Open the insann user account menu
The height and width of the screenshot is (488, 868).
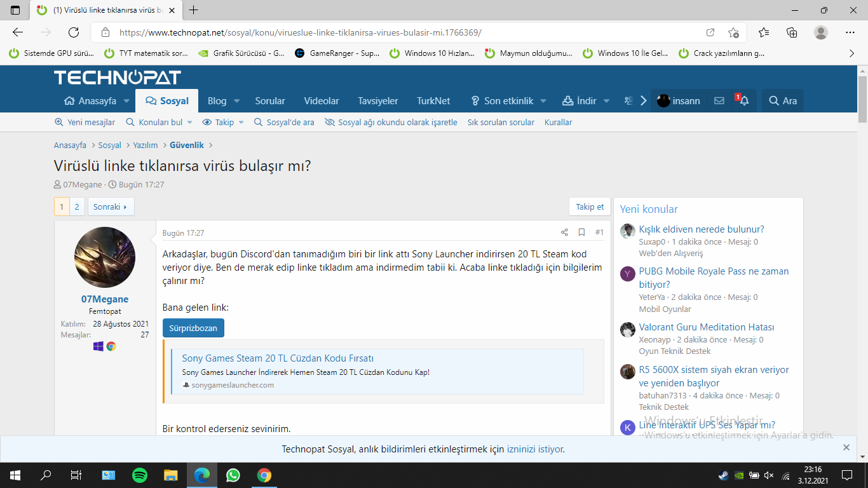click(679, 101)
